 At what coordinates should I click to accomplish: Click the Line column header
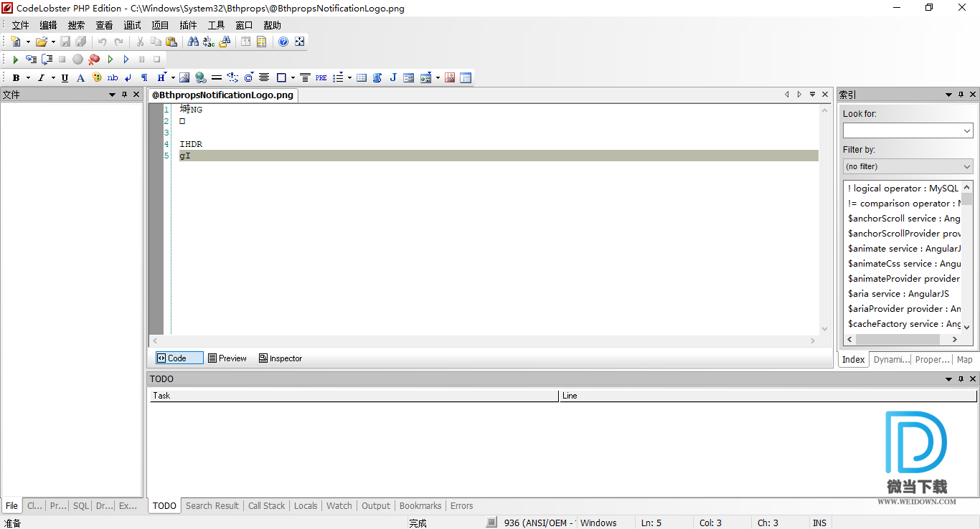768,396
